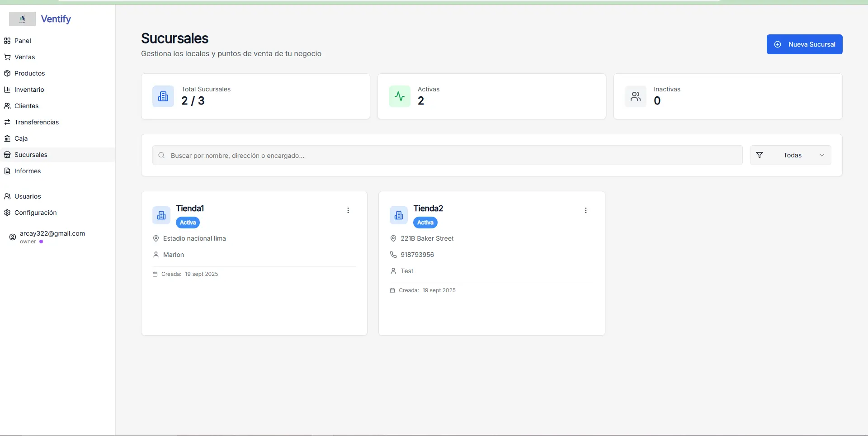
Task: Expand the Todas status filter dropdown
Action: [792, 155]
